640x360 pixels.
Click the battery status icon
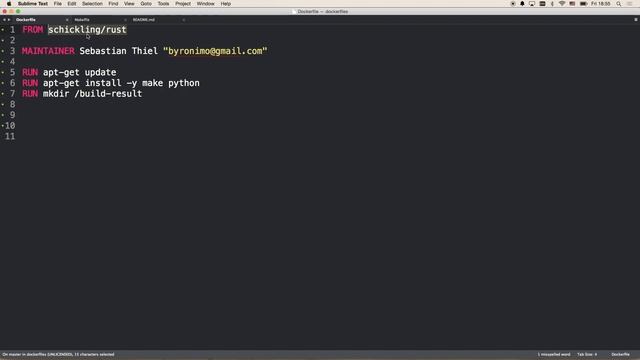[x=583, y=4]
